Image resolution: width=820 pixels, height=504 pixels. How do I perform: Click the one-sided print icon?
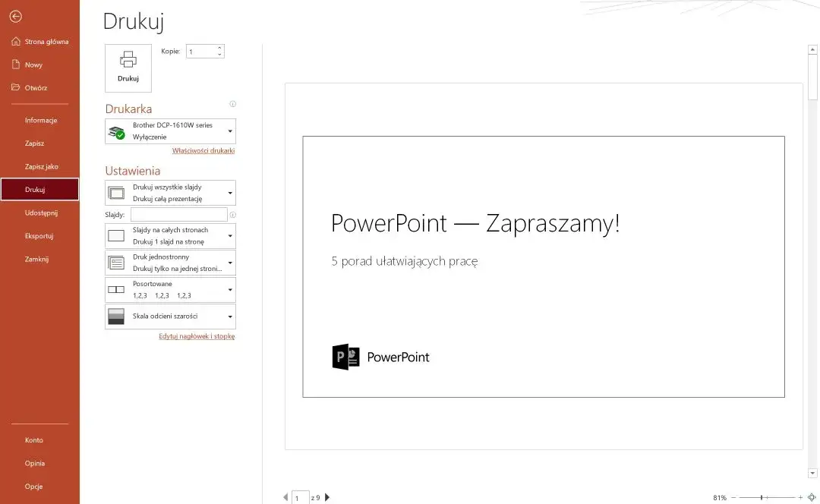116,263
